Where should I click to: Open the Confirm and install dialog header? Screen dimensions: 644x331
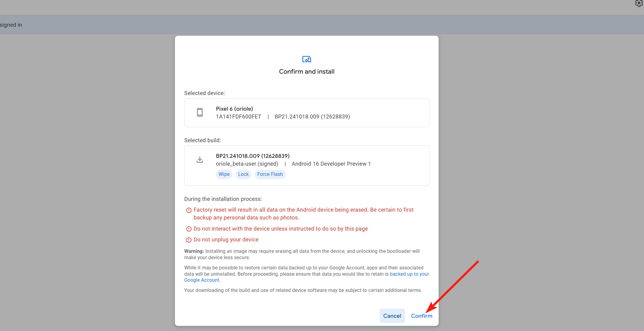[x=306, y=72]
